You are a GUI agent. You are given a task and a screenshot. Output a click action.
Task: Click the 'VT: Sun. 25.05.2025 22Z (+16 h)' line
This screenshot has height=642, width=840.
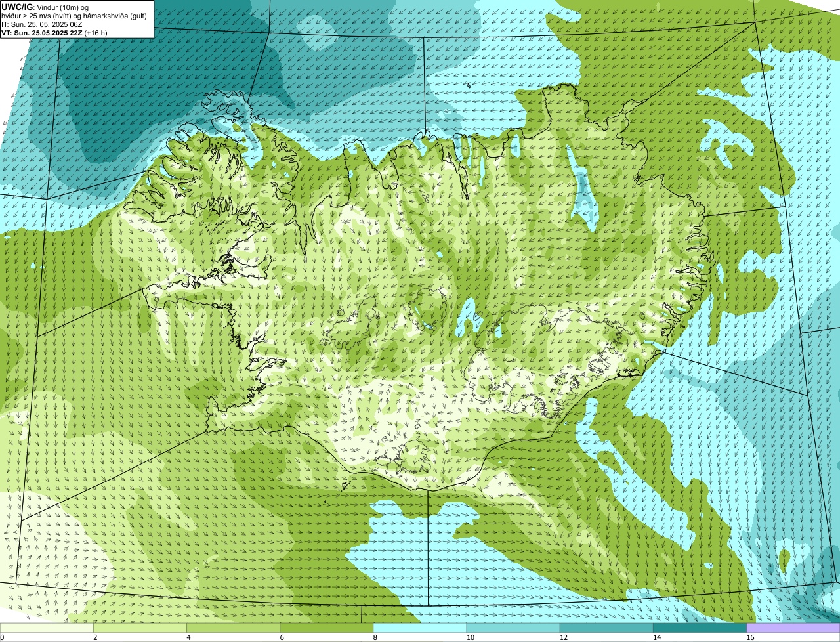(54, 32)
